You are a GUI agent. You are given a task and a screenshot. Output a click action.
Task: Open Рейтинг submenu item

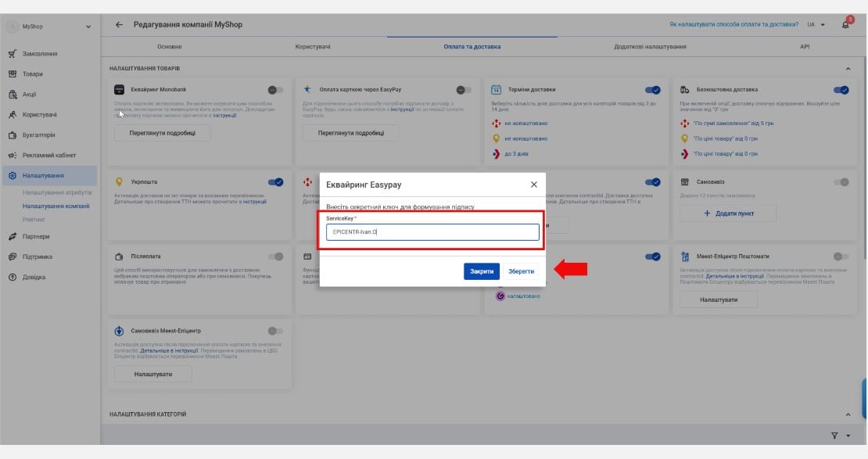[x=34, y=219]
